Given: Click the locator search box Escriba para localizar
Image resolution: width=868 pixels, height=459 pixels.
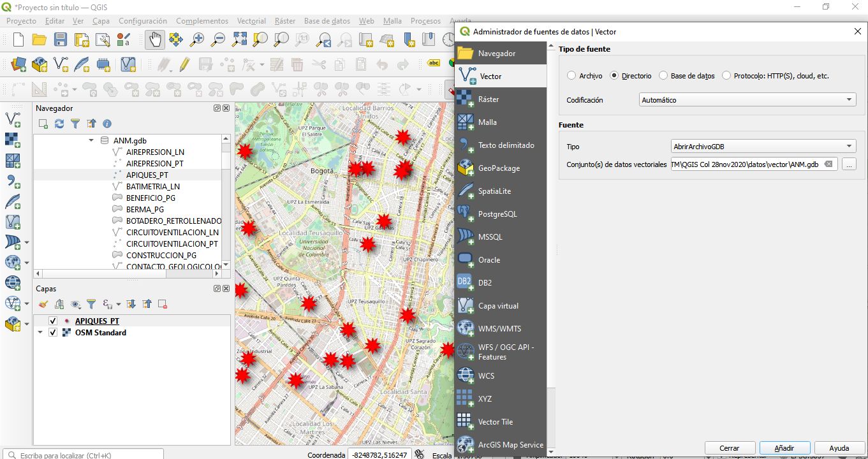Looking at the screenshot, I should 82,455.
